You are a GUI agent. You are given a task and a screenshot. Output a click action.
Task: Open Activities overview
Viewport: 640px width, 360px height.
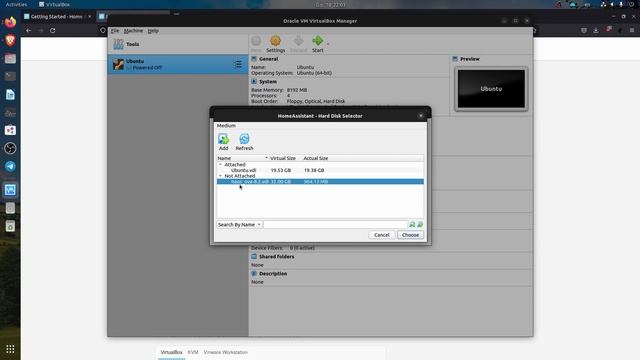click(16, 4)
